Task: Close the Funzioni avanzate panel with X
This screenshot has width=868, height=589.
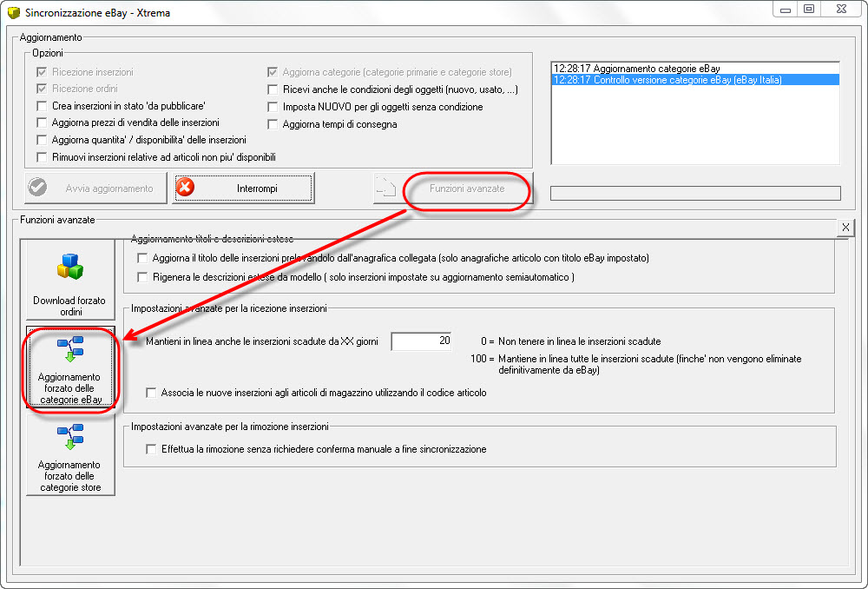Action: [845, 228]
